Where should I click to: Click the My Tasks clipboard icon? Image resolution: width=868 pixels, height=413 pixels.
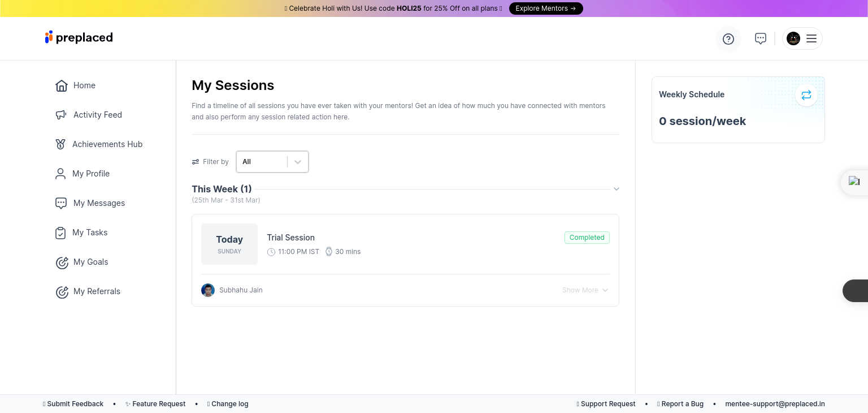click(60, 233)
